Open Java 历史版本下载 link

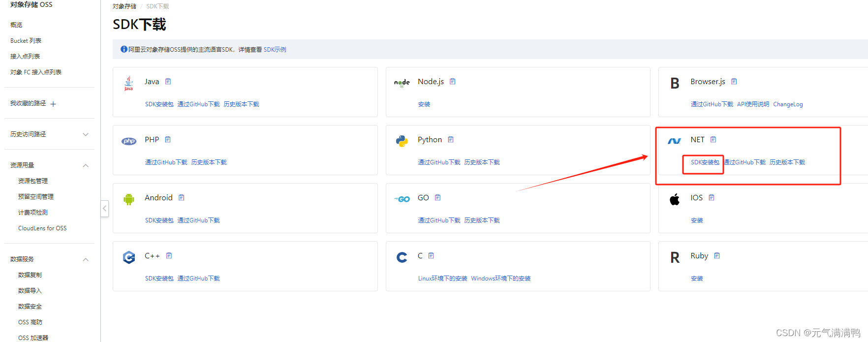tap(242, 104)
